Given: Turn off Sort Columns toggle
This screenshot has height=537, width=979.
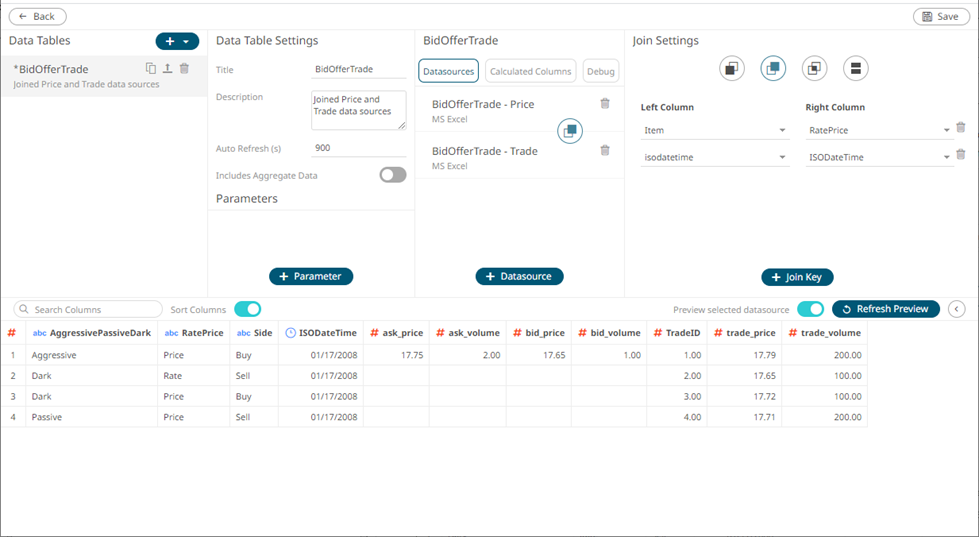Looking at the screenshot, I should pos(247,309).
